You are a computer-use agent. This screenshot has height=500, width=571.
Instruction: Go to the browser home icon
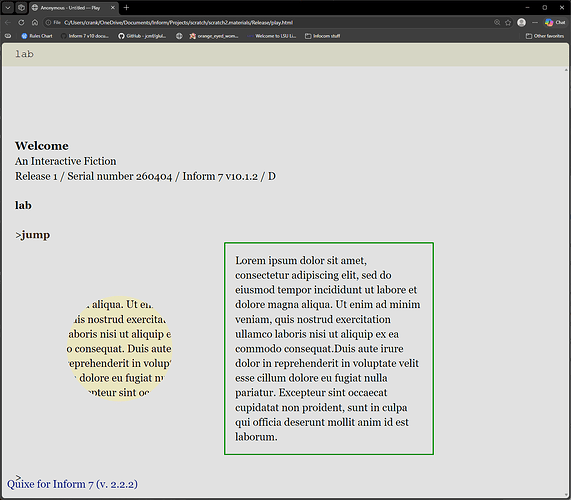click(35, 23)
